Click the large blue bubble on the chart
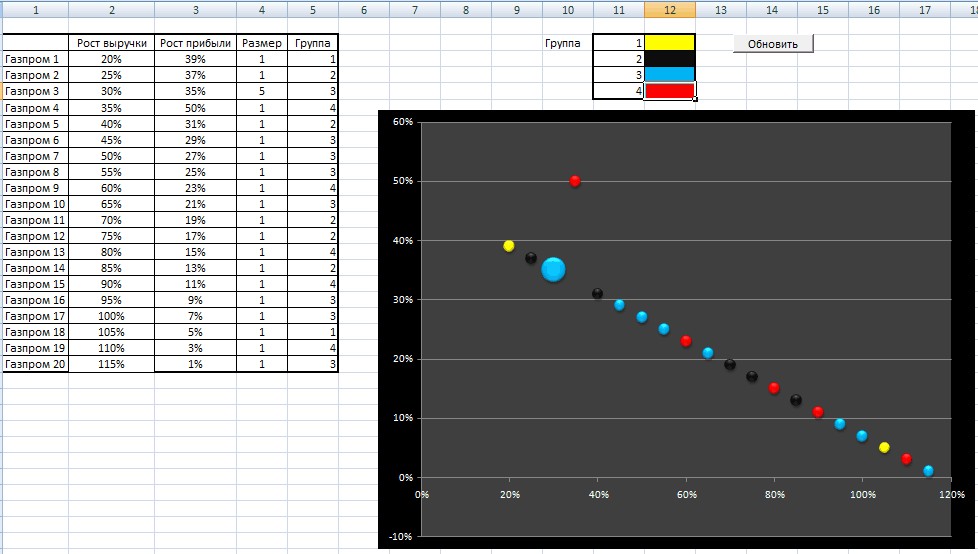 coord(553,270)
